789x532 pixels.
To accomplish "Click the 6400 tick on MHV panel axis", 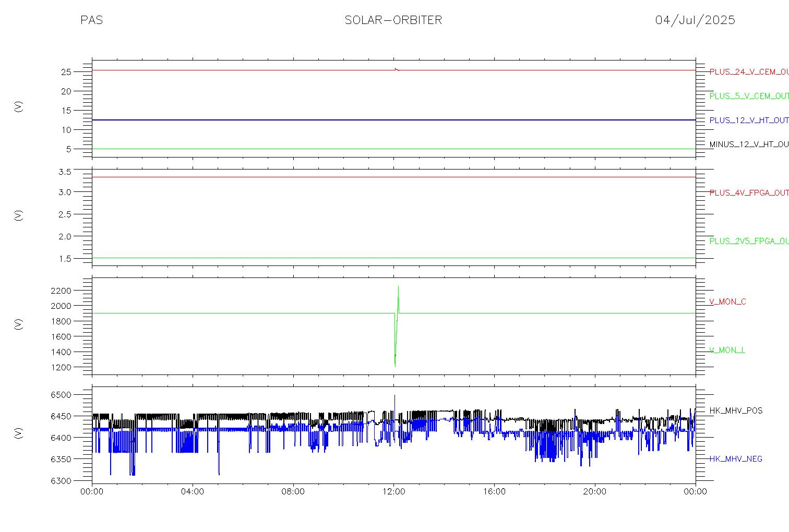I will 61,438.
